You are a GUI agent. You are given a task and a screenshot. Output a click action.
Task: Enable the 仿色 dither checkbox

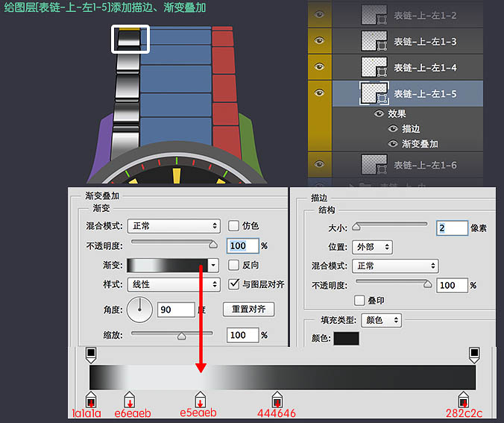pos(233,226)
